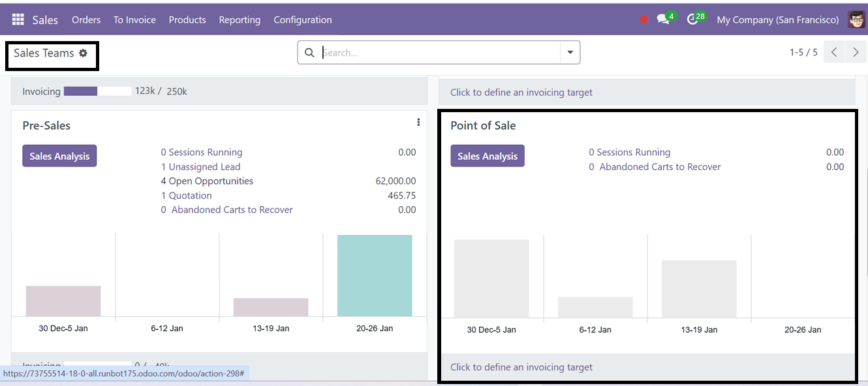Open Abandoned Carts to Recover in Point of Sale
Image resolution: width=868 pixels, height=386 pixels.
(x=655, y=166)
